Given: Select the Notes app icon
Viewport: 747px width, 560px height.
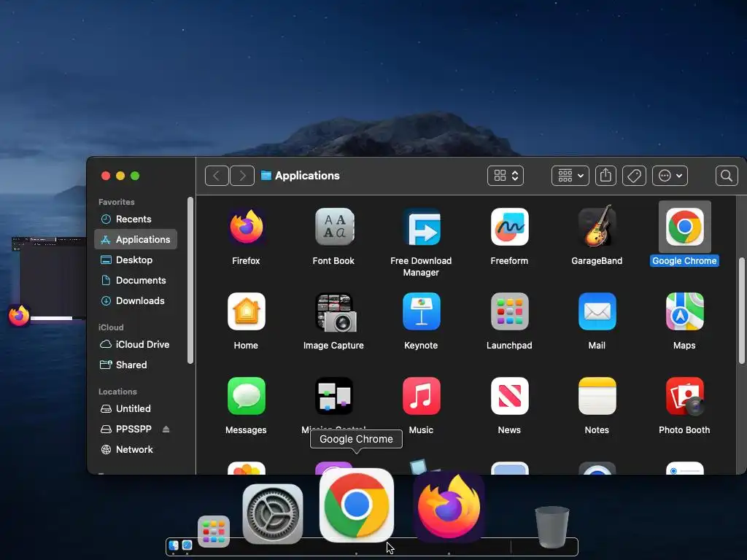Looking at the screenshot, I should 597,396.
